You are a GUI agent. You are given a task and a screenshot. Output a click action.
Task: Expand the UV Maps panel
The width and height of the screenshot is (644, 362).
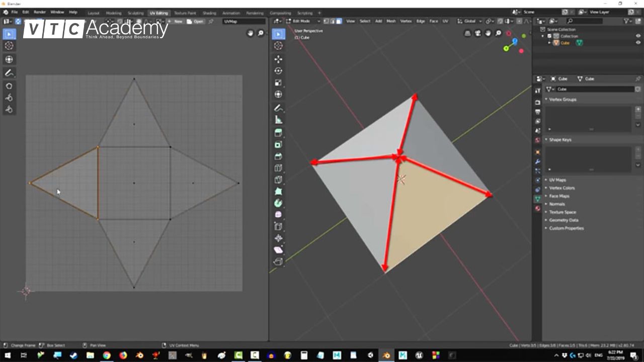click(557, 180)
